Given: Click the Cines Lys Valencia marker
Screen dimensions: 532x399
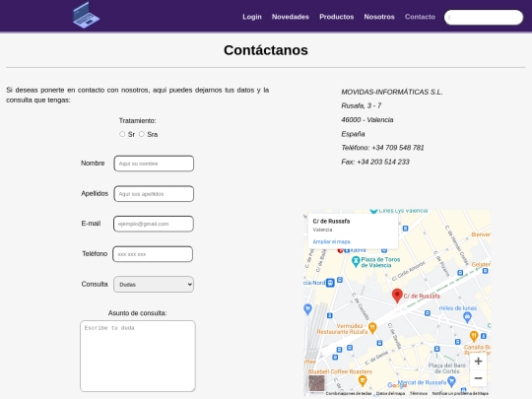Looking at the screenshot, I should click(373, 211).
